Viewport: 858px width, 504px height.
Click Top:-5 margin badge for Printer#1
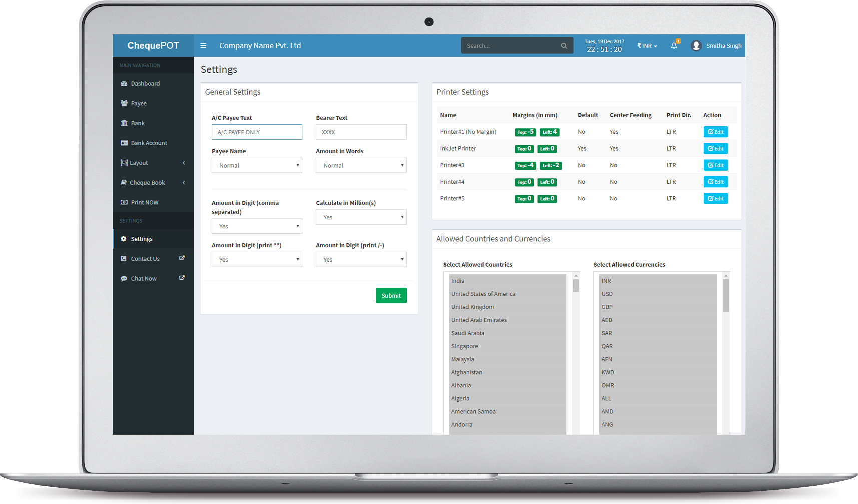pyautogui.click(x=525, y=132)
